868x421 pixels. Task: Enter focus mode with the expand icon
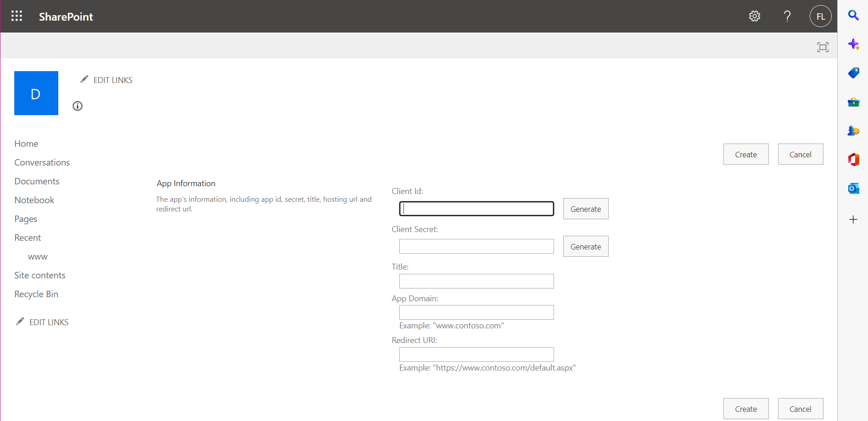point(823,47)
